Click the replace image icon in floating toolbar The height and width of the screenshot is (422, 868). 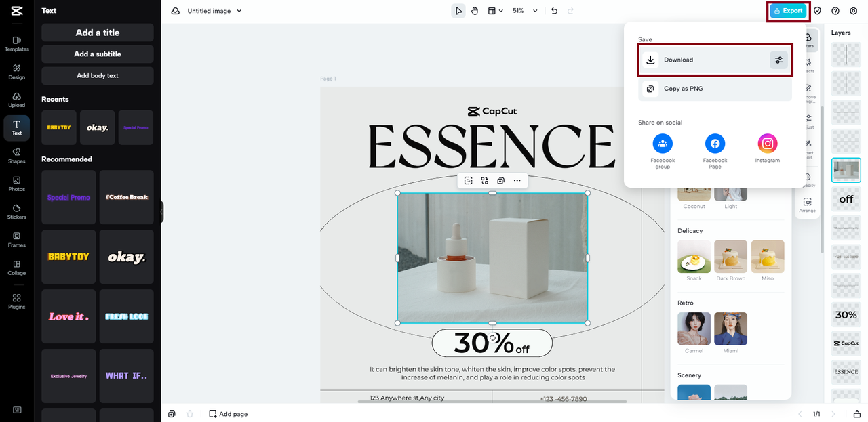click(x=485, y=180)
